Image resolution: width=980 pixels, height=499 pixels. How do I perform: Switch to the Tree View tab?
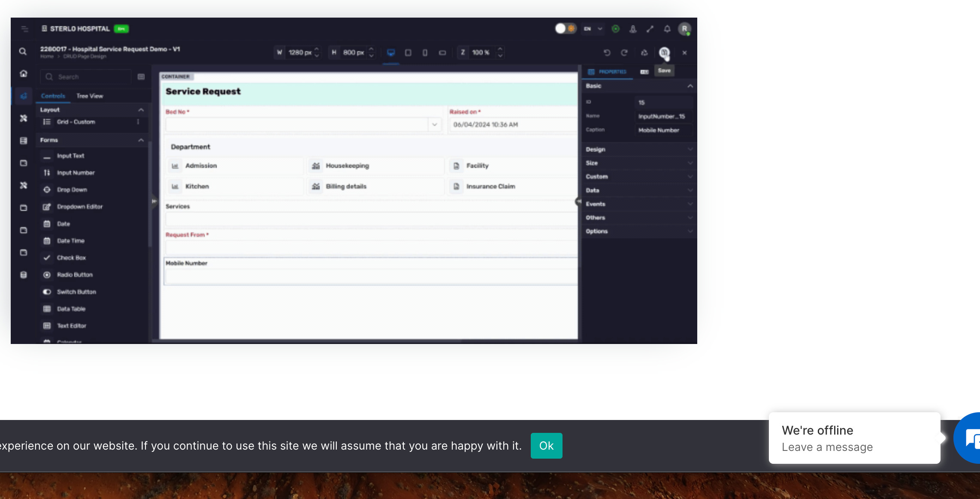click(90, 96)
